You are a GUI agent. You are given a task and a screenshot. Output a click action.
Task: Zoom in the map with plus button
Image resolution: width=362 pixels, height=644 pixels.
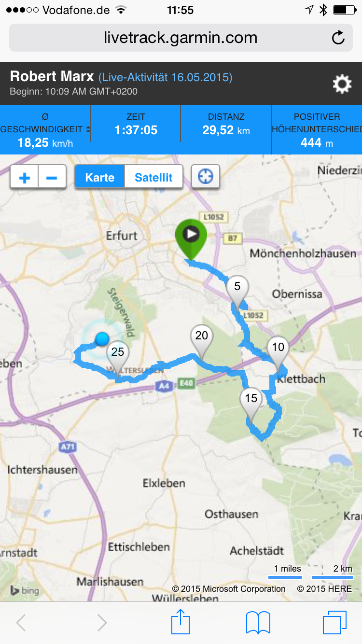tap(24, 177)
